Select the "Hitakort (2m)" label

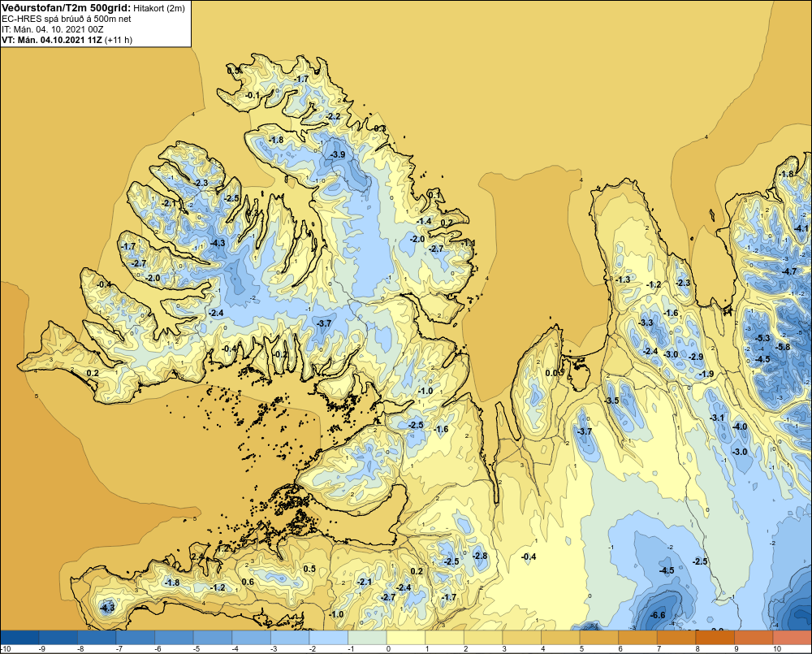pyautogui.click(x=159, y=8)
